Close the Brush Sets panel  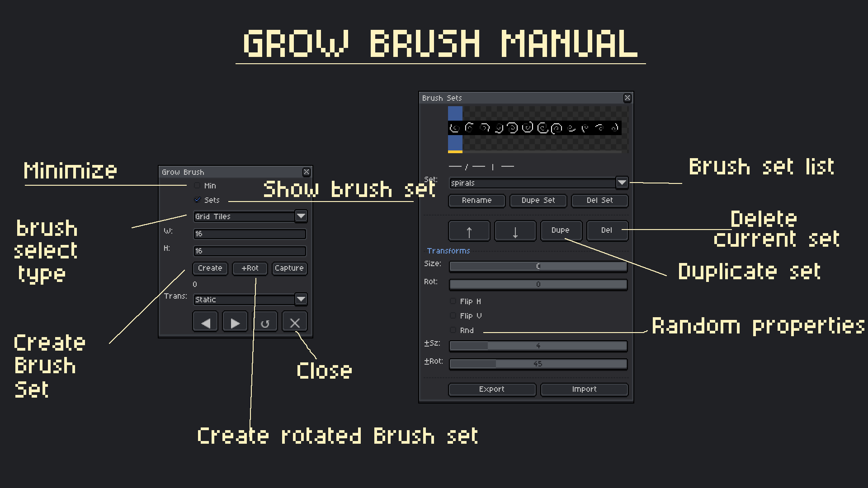627,98
